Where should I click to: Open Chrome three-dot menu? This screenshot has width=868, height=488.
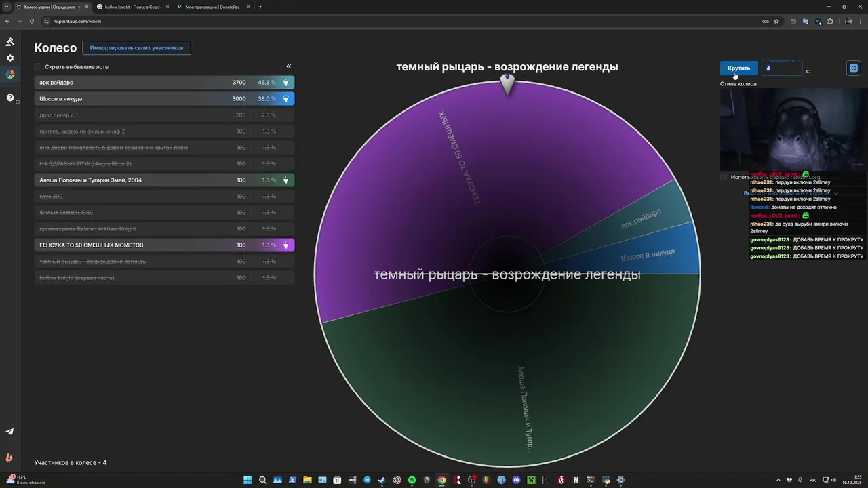click(860, 21)
